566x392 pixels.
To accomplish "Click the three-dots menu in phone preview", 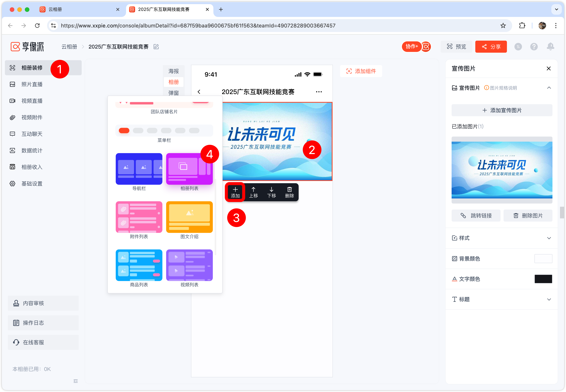I will point(319,92).
